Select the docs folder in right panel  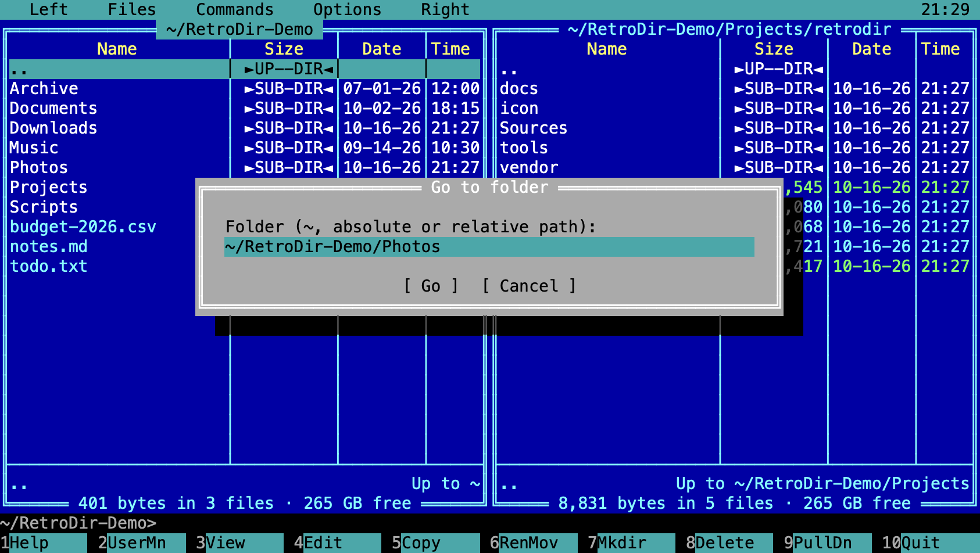pos(735,89)
